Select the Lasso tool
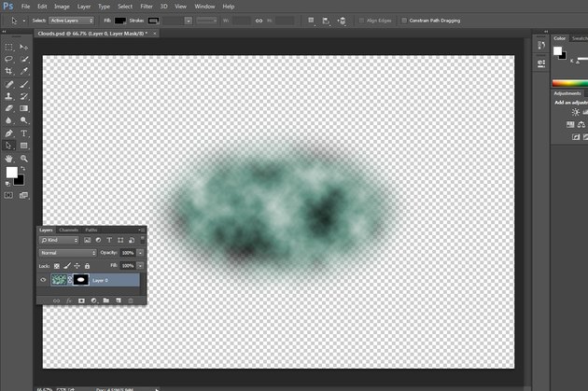The width and height of the screenshot is (588, 391). coord(8,59)
